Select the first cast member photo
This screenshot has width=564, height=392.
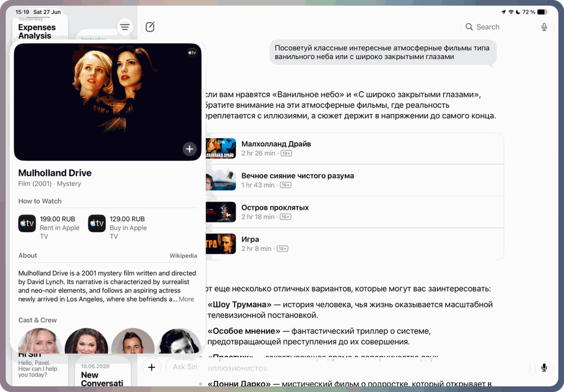pos(39,341)
